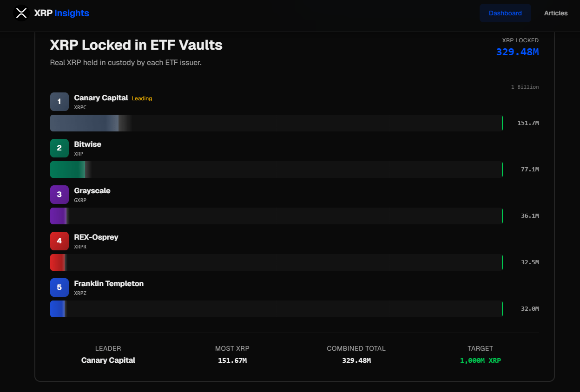Click the blue number 5 badge for Franklin Templeton
Screen dimensions: 580x392
(59, 287)
